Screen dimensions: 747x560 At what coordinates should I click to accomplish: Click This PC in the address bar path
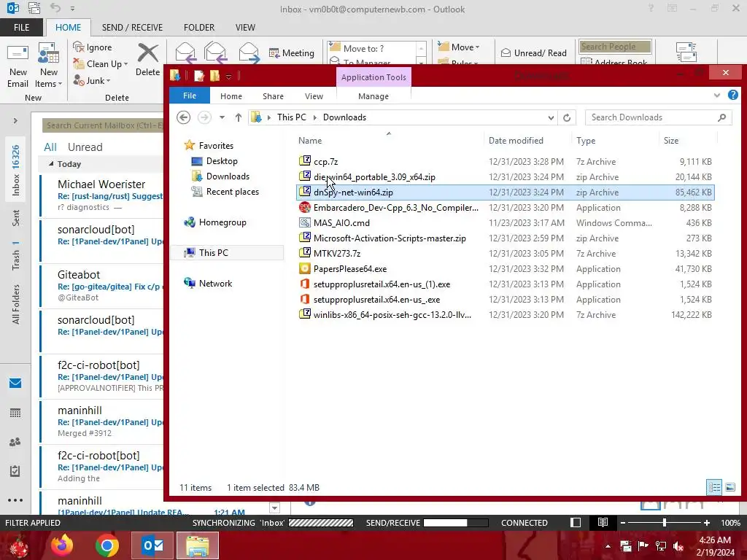pos(292,117)
